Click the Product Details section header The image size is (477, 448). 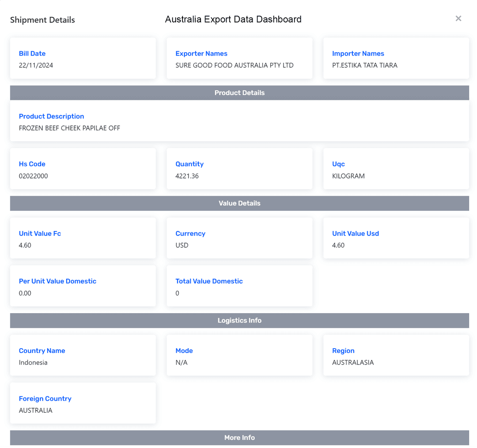tap(239, 93)
